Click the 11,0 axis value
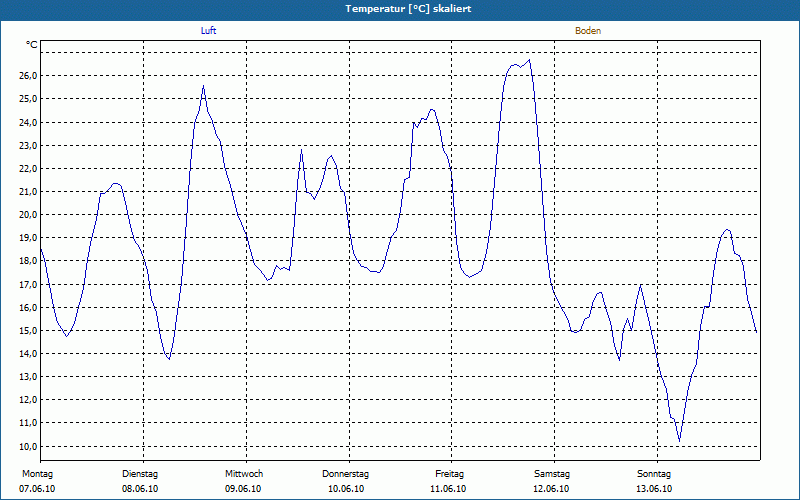Screen dimensions: 800x500 pyautogui.click(x=28, y=422)
